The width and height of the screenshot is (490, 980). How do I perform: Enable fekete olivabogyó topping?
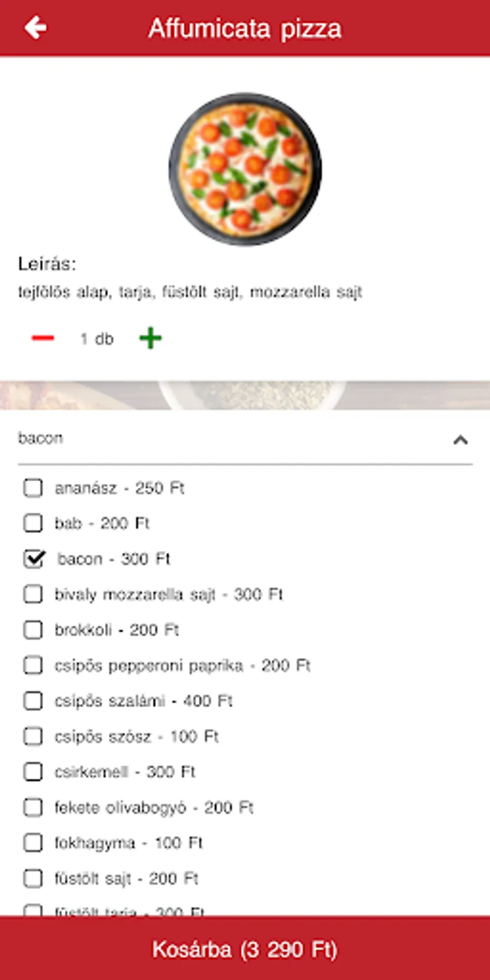(33, 807)
